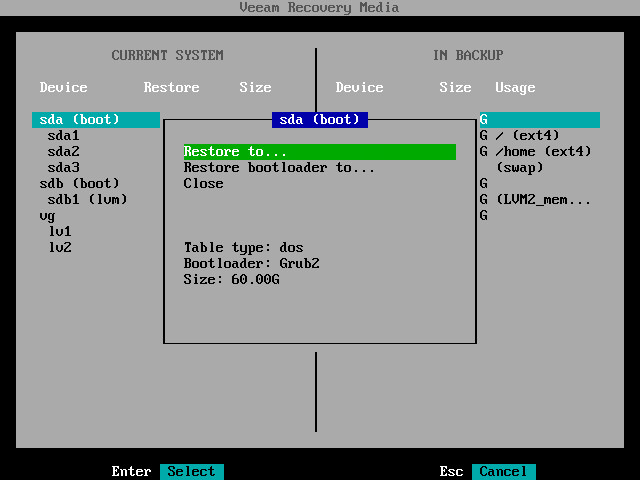Click the '/home (ext4)' usage entry
Viewport: 640px width, 480px height.
coord(543,151)
